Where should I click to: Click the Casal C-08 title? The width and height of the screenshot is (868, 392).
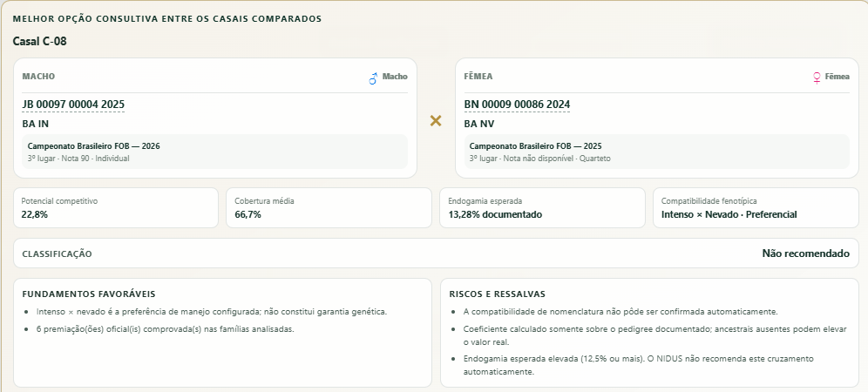pos(40,42)
